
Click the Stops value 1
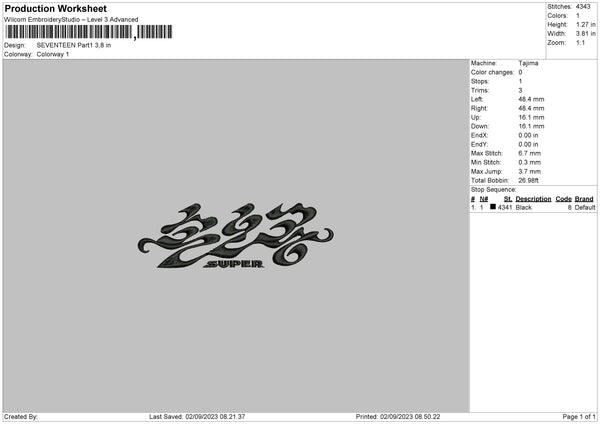point(520,81)
